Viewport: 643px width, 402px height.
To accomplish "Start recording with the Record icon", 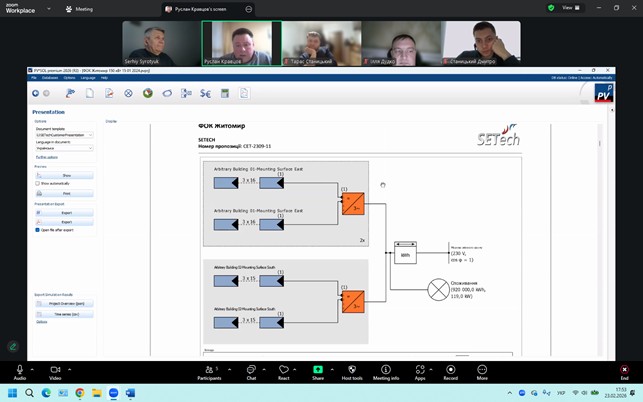I will (450, 370).
